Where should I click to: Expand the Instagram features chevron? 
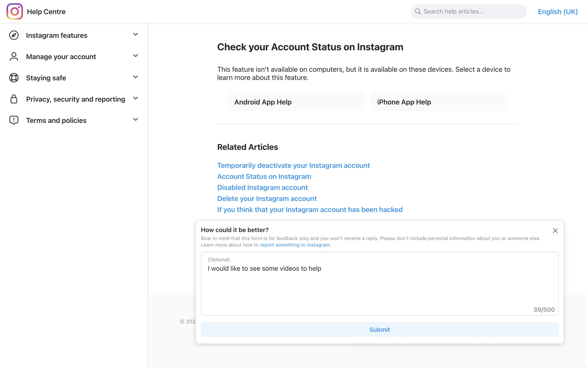135,34
